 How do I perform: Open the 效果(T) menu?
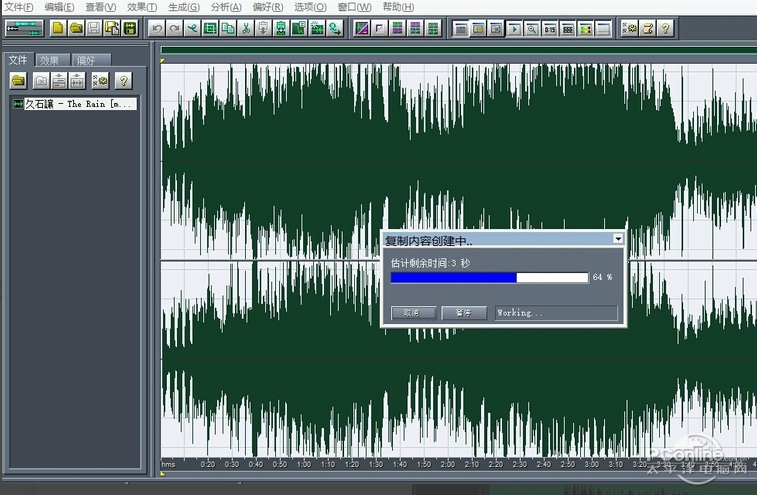point(142,7)
